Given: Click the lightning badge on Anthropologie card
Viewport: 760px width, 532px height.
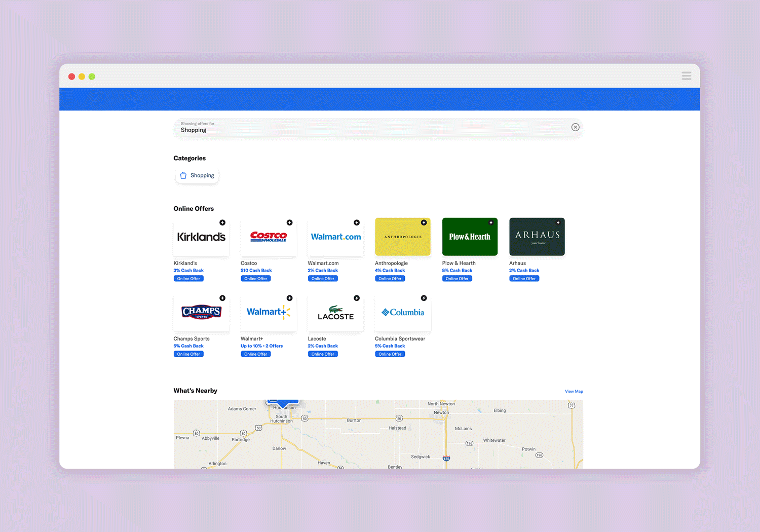Looking at the screenshot, I should tap(424, 222).
